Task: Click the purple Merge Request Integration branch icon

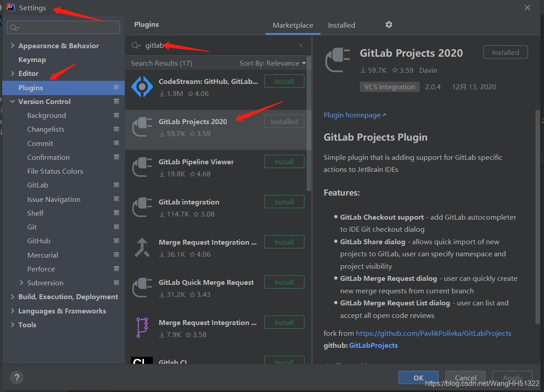Action: [142, 328]
